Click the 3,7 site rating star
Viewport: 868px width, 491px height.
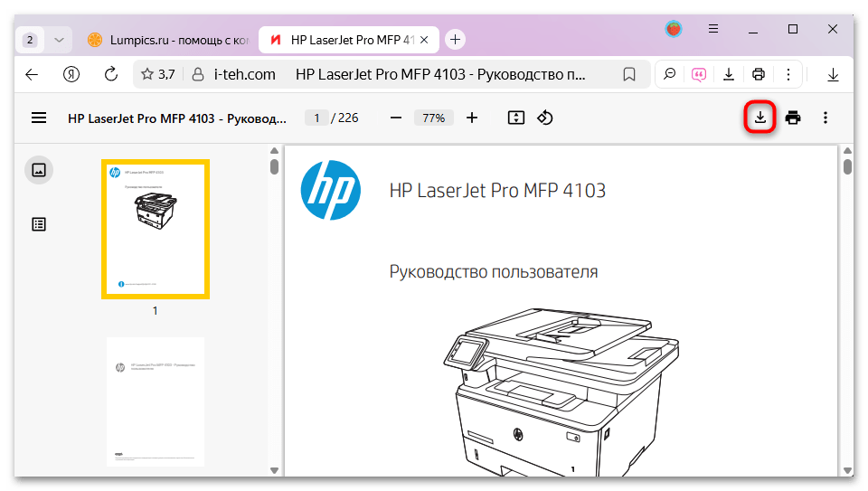point(146,74)
